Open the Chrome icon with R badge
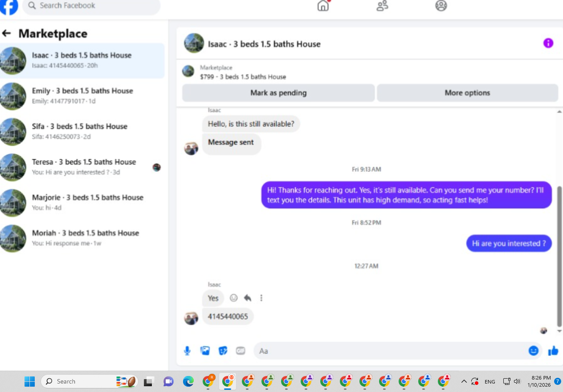Image resolution: width=563 pixels, height=392 pixels. click(x=208, y=381)
